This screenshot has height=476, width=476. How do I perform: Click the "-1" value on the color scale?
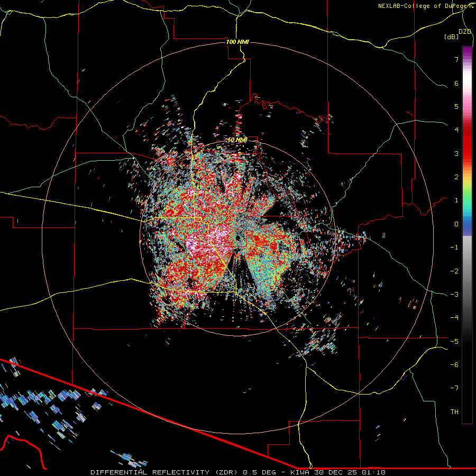[x=454, y=248]
